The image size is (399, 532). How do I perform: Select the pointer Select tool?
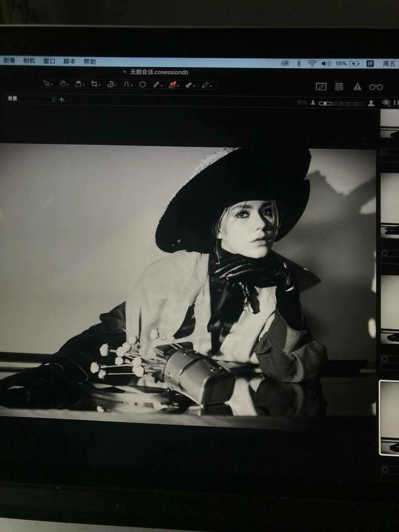pos(47,83)
